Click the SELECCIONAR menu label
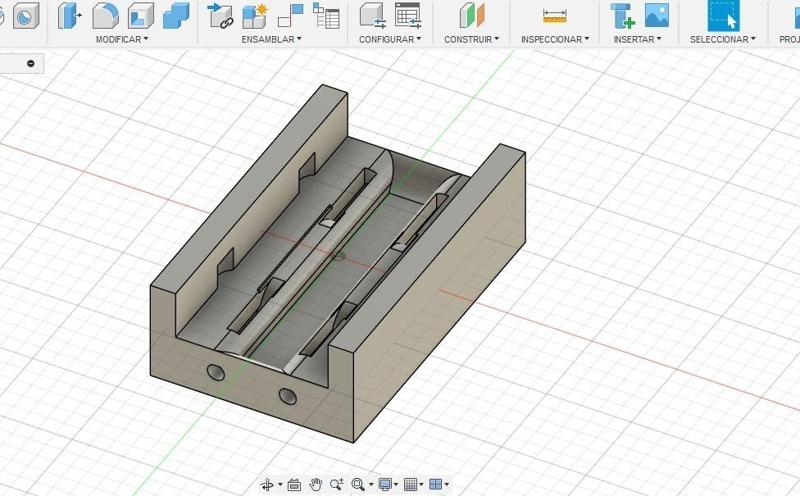The image size is (800, 496). [x=722, y=39]
